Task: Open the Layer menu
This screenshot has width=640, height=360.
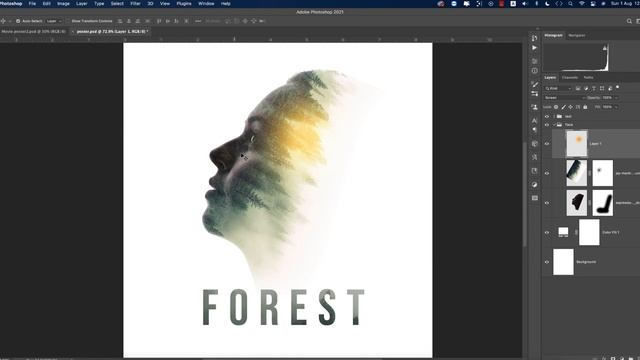Action: pyautogui.click(x=82, y=3)
